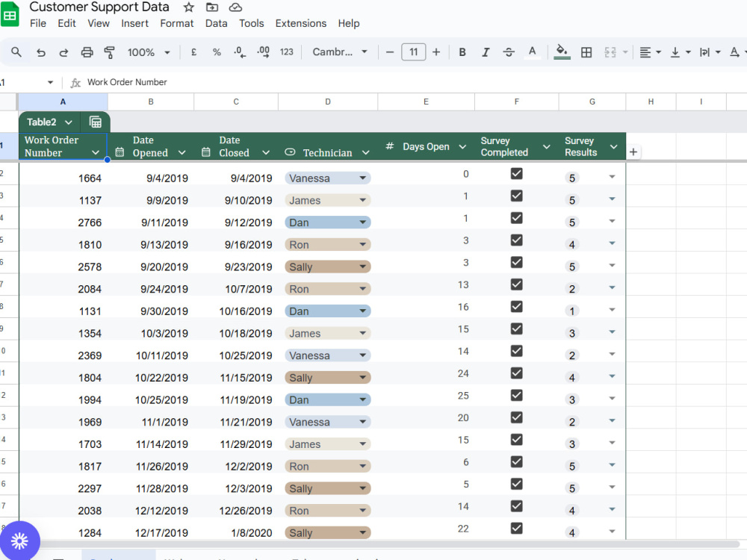Open the borders tool
Viewport: 747px width, 560px height.
[x=586, y=52]
